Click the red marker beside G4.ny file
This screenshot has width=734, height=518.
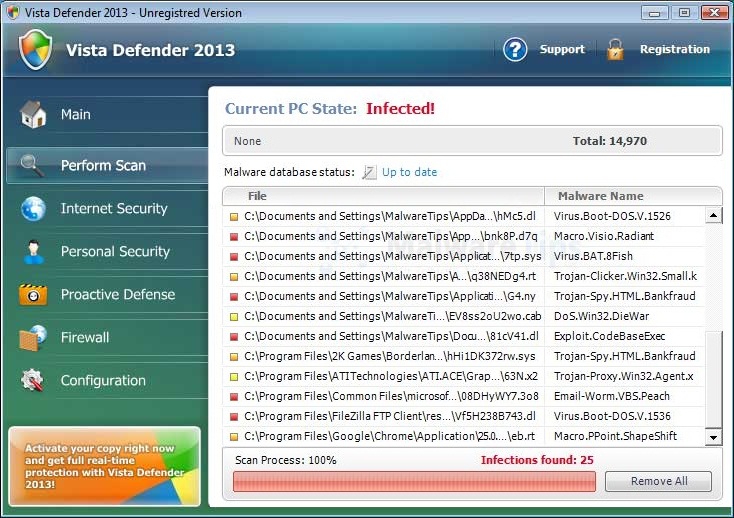point(234,297)
